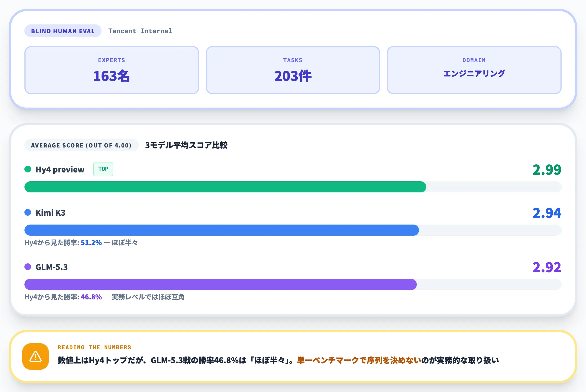586x392 pixels.
Task: Click the GLM-5.3 model name
Action: (52, 267)
